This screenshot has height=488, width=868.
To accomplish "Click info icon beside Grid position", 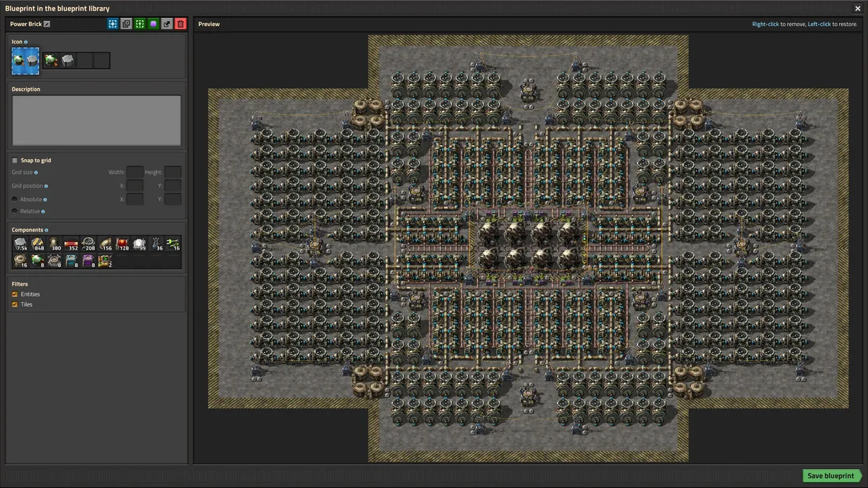I will click(x=46, y=186).
